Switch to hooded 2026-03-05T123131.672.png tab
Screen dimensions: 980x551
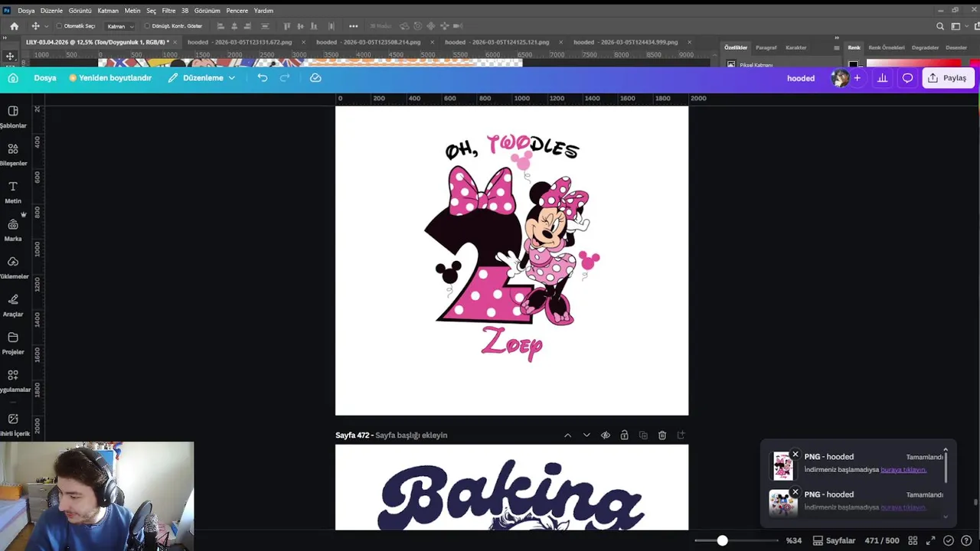(x=240, y=42)
